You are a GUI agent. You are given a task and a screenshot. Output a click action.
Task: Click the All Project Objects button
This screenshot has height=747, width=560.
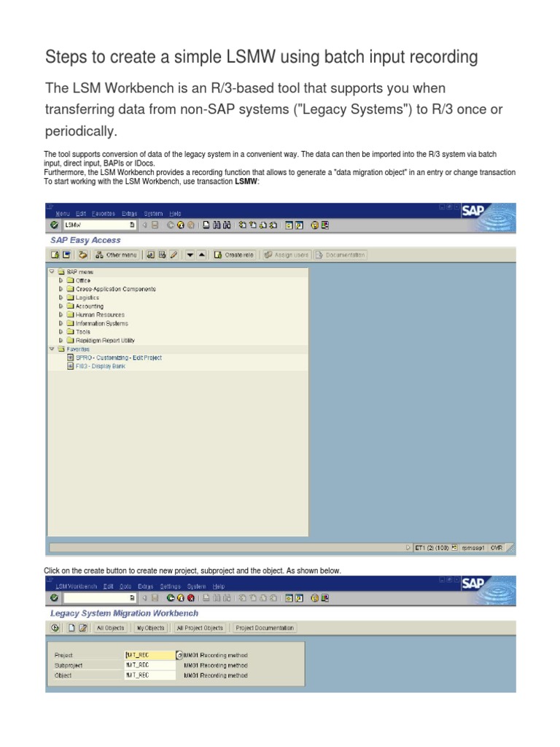coord(199,627)
